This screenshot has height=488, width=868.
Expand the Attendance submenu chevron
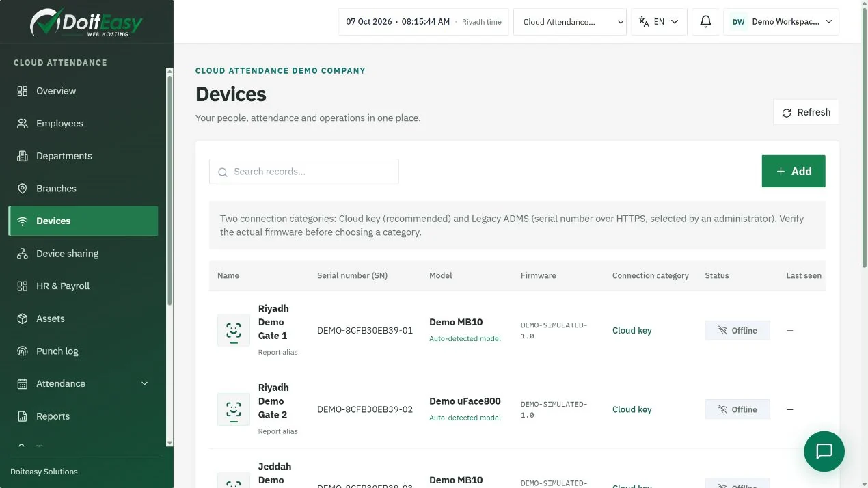tap(144, 383)
